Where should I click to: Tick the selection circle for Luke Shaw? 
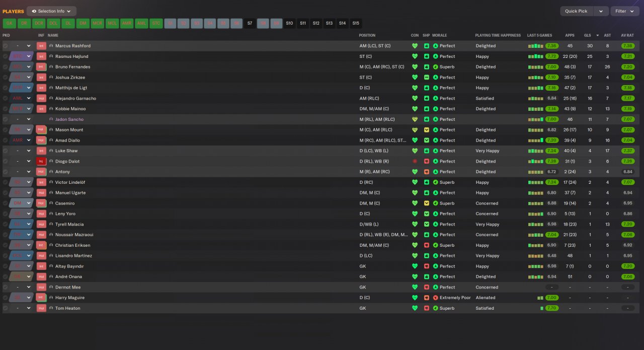[6, 151]
